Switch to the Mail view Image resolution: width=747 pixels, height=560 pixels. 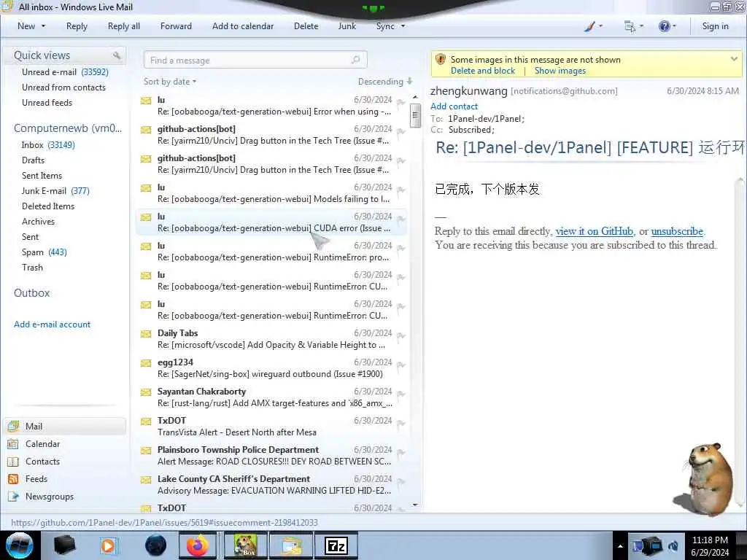click(66, 426)
